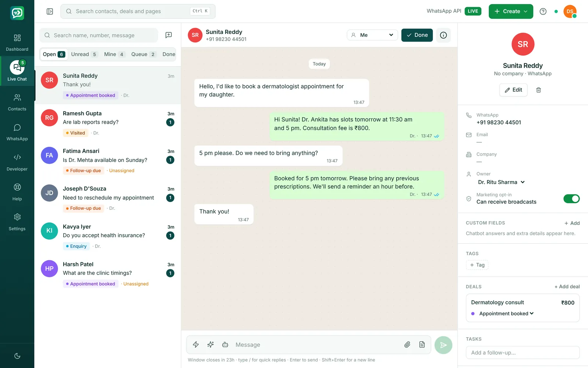This screenshot has width=588, height=368.
Task: Click Add deal link
Action: pyautogui.click(x=567, y=287)
